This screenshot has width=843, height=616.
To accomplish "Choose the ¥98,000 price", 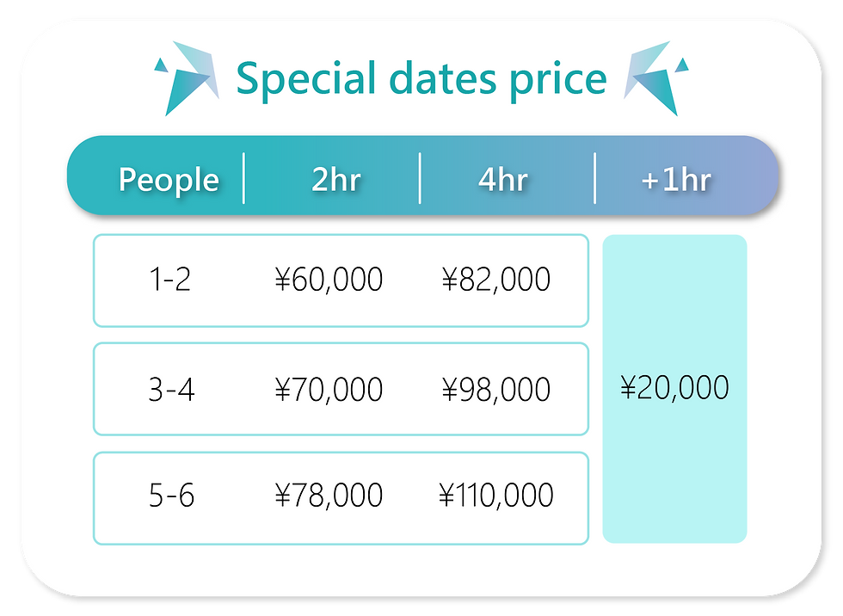I will coord(496,390).
